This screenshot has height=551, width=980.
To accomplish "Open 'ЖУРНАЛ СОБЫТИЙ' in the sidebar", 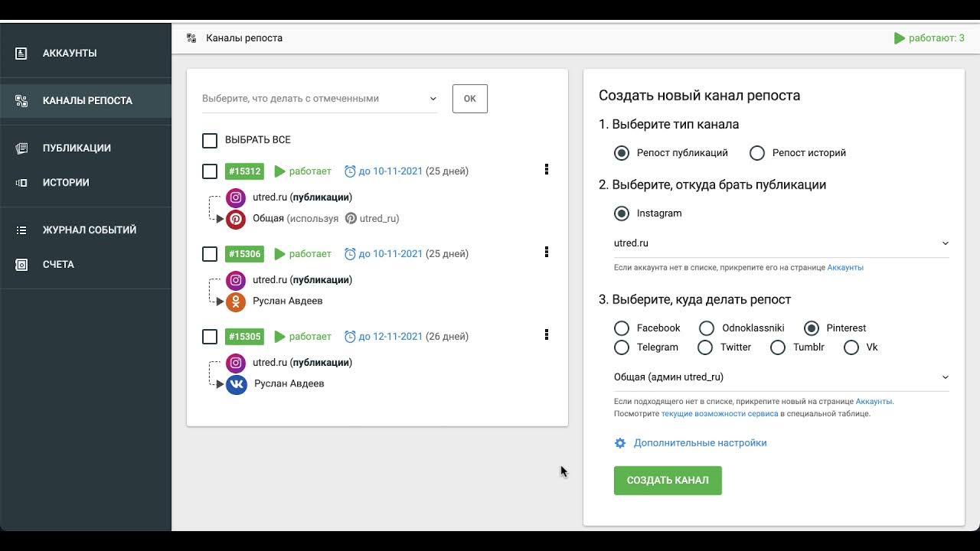I will pyautogui.click(x=89, y=230).
